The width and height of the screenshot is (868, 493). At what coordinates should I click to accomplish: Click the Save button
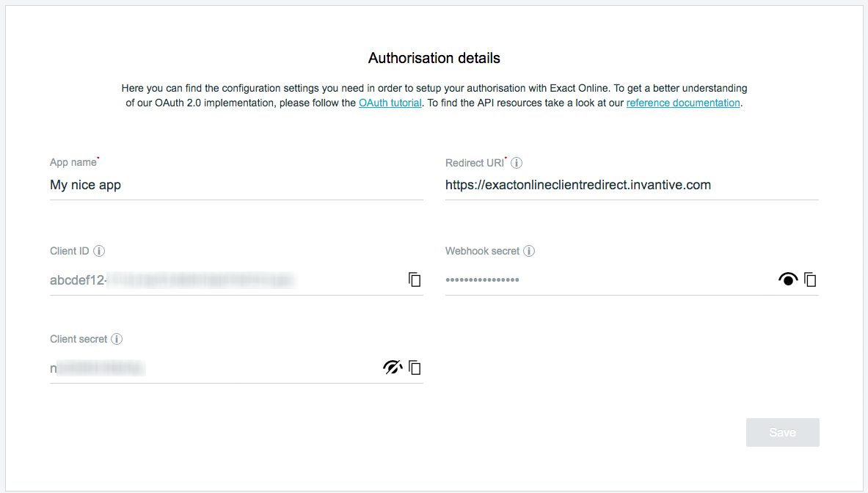tap(782, 432)
